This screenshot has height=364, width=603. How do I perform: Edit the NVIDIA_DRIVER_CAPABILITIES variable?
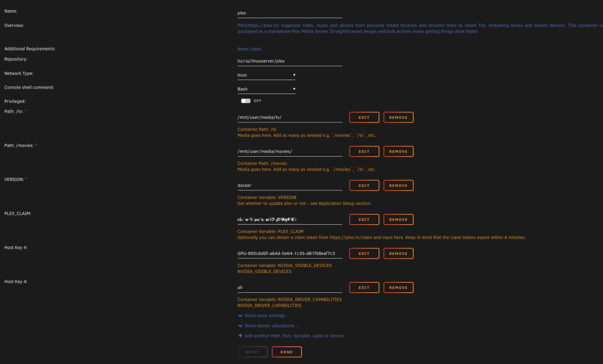point(364,287)
